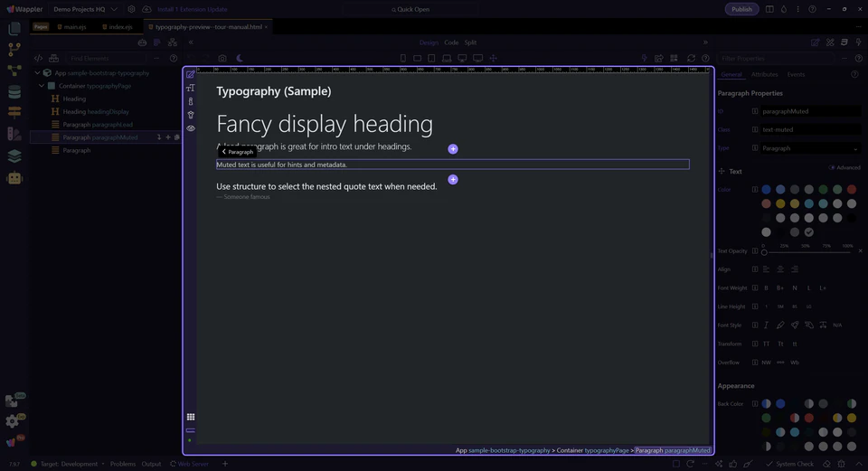Open the Events properties tab
This screenshot has height=471, width=868.
[796, 75]
